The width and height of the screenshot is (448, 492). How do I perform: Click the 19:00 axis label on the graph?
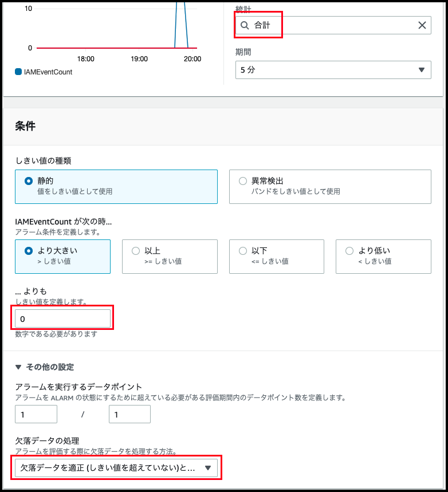[139, 58]
